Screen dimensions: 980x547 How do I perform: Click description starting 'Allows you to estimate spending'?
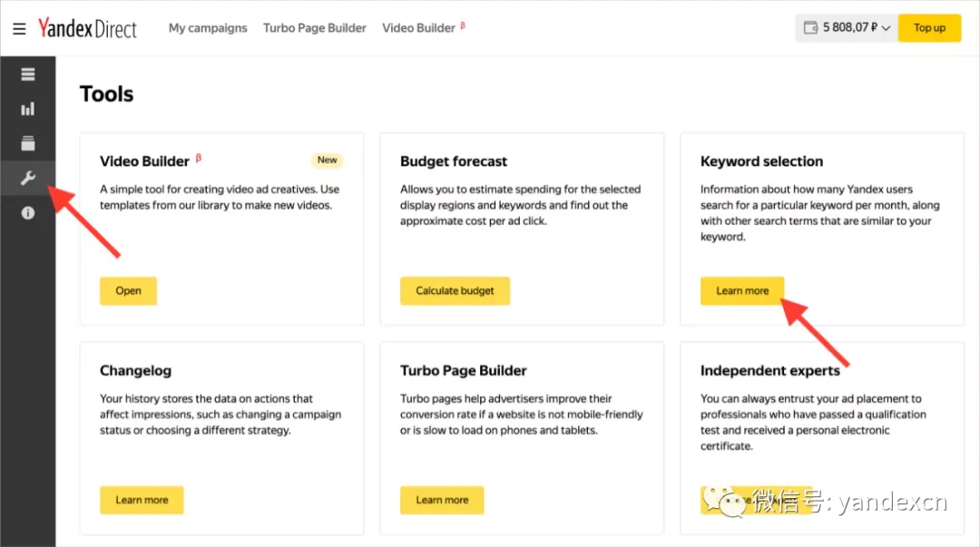point(521,205)
